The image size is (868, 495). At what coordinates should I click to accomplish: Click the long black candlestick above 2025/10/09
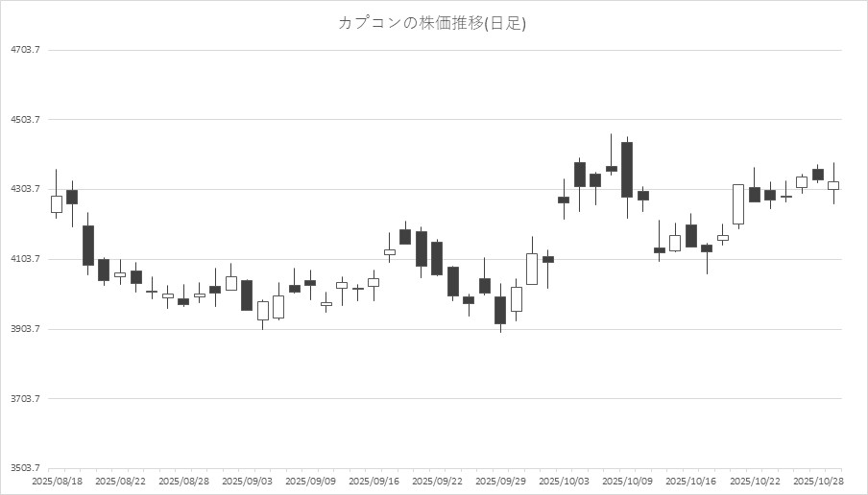(x=627, y=170)
